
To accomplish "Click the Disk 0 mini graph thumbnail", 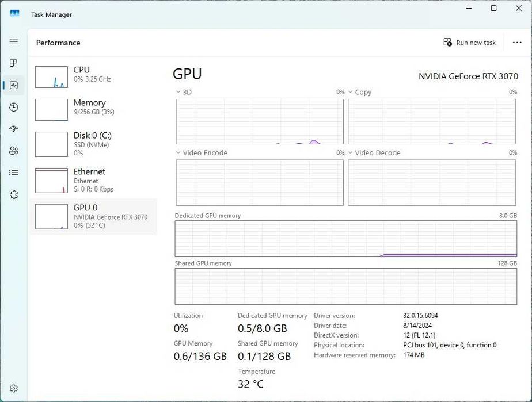I will click(52, 144).
